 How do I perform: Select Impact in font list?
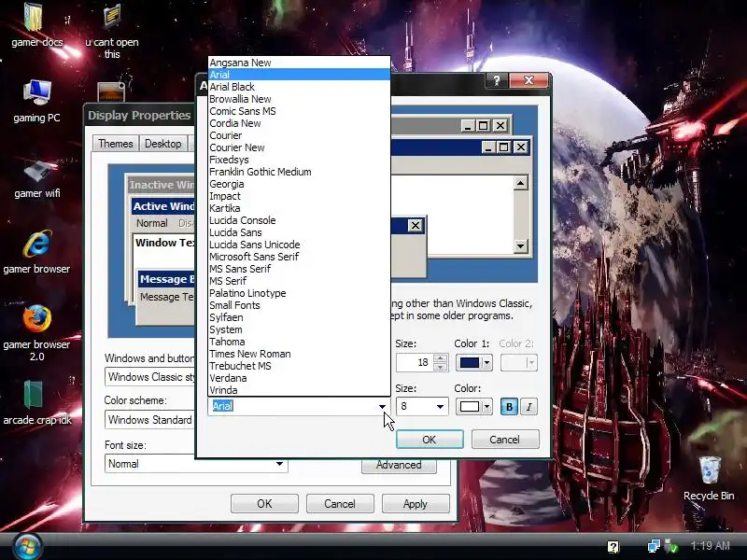pos(299,196)
